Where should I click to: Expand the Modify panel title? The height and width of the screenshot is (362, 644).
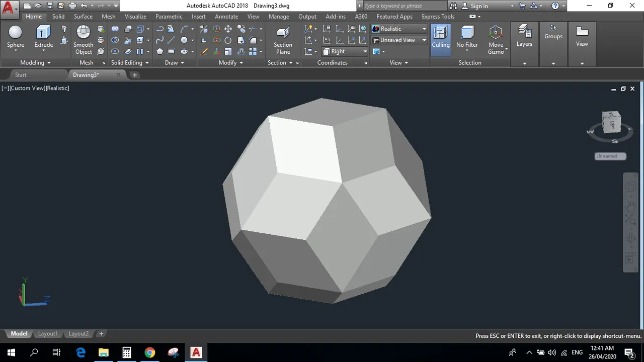coord(231,63)
